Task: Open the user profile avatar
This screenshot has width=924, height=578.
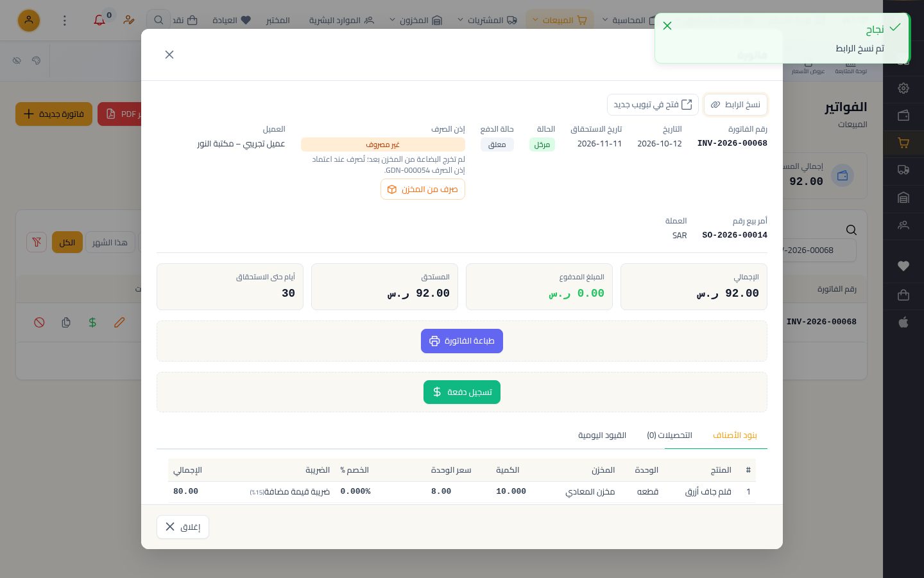Action: (29, 21)
